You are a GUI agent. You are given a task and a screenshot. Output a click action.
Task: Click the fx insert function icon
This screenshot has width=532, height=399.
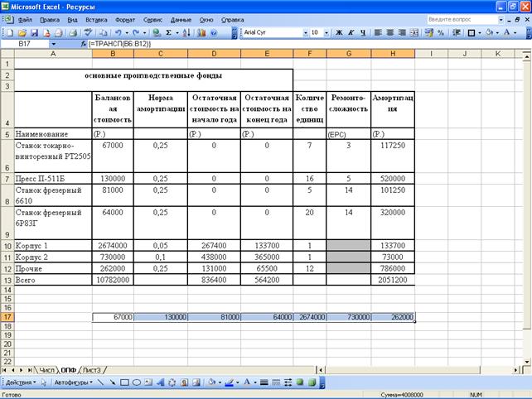coord(84,44)
